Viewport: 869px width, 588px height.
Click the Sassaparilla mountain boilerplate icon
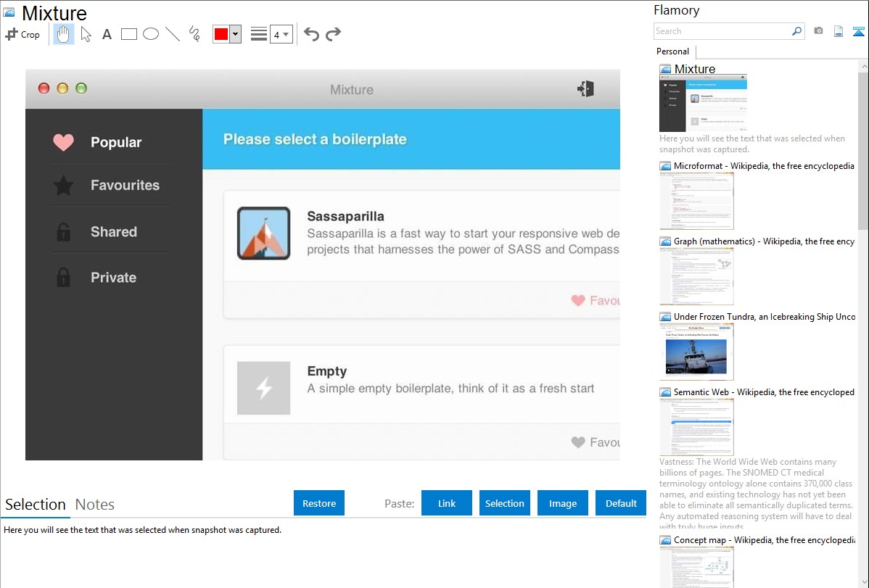[264, 233]
